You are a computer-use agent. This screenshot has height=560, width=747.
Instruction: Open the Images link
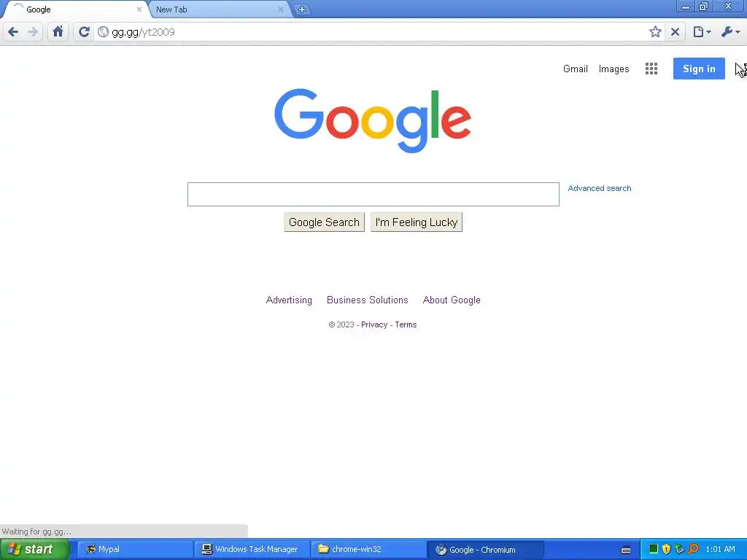pos(614,69)
